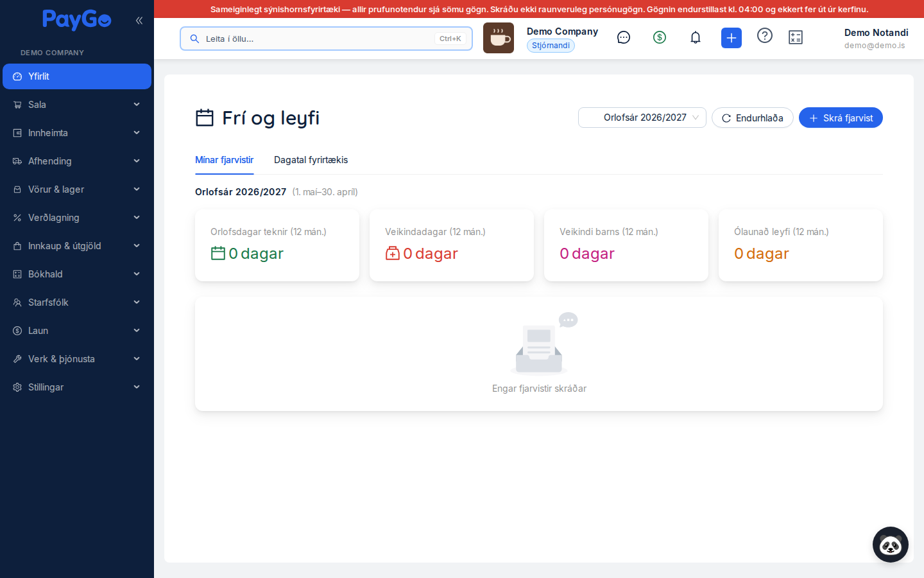Screen dimensions: 924x578
Task: Expand the Innkaup & útgjöld menu
Action: 77,246
